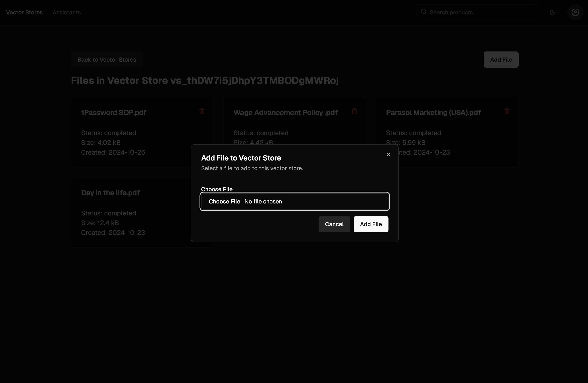Delete Wage Advancement Policy .pdf via trash icon
Screen dimensions: 588x383
point(354,111)
